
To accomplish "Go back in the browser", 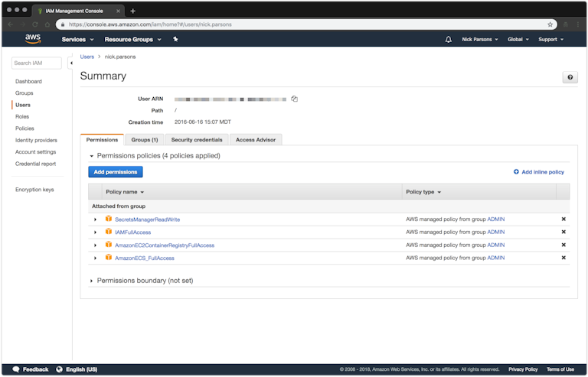I will click(11, 24).
